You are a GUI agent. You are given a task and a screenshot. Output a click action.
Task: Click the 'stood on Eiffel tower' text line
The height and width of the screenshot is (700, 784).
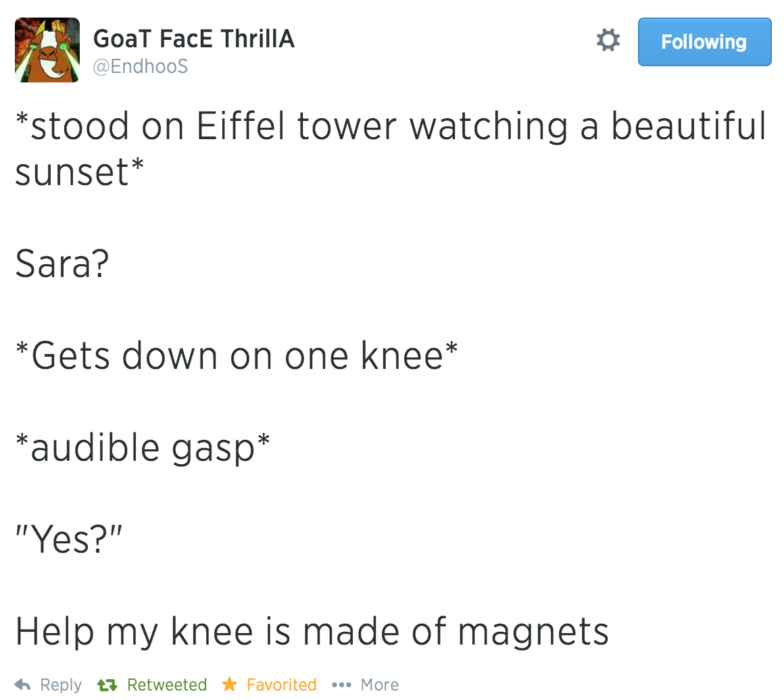[391, 126]
